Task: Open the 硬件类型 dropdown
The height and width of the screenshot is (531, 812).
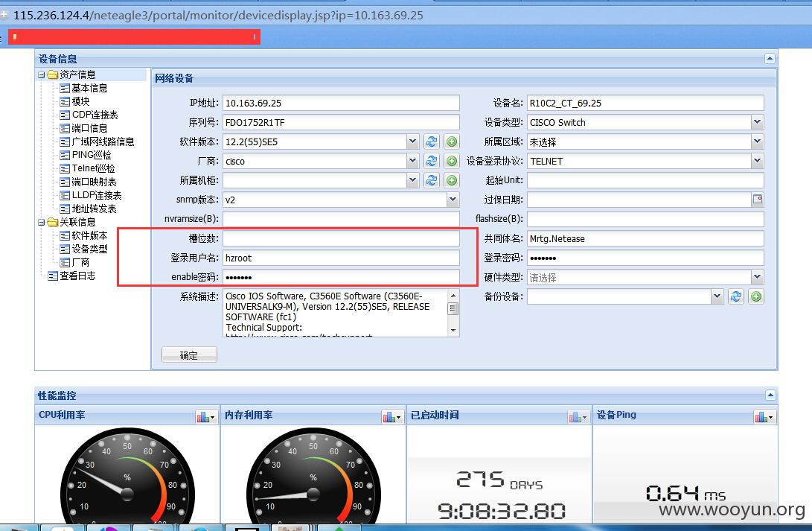Action: (x=757, y=277)
